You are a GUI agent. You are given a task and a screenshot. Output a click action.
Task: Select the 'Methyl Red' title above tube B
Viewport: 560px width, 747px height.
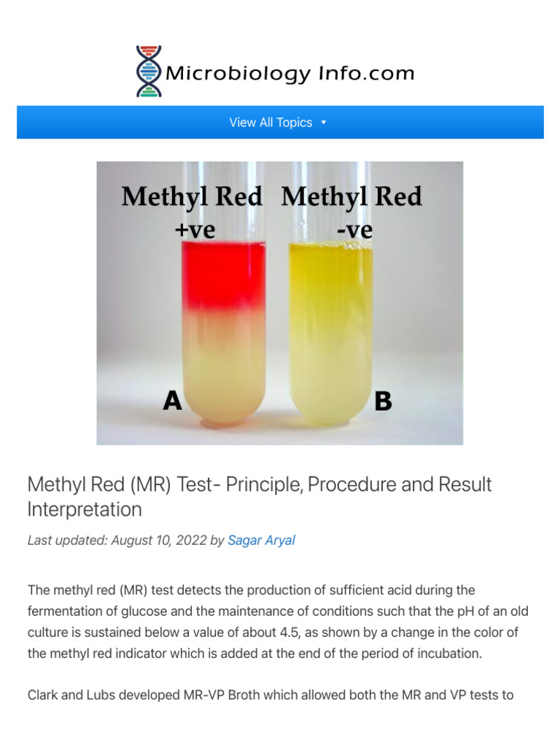pos(351,197)
